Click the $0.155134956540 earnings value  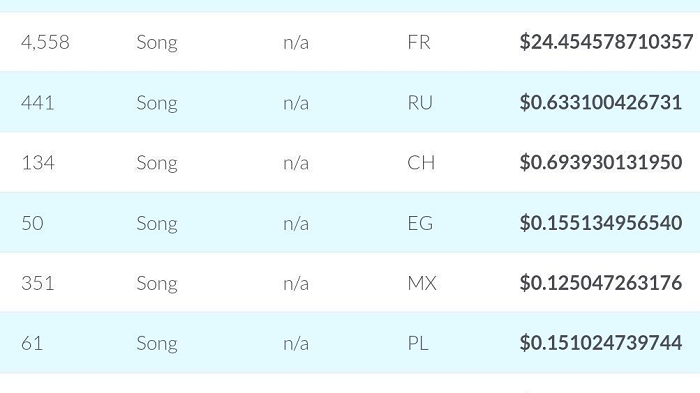pos(600,223)
